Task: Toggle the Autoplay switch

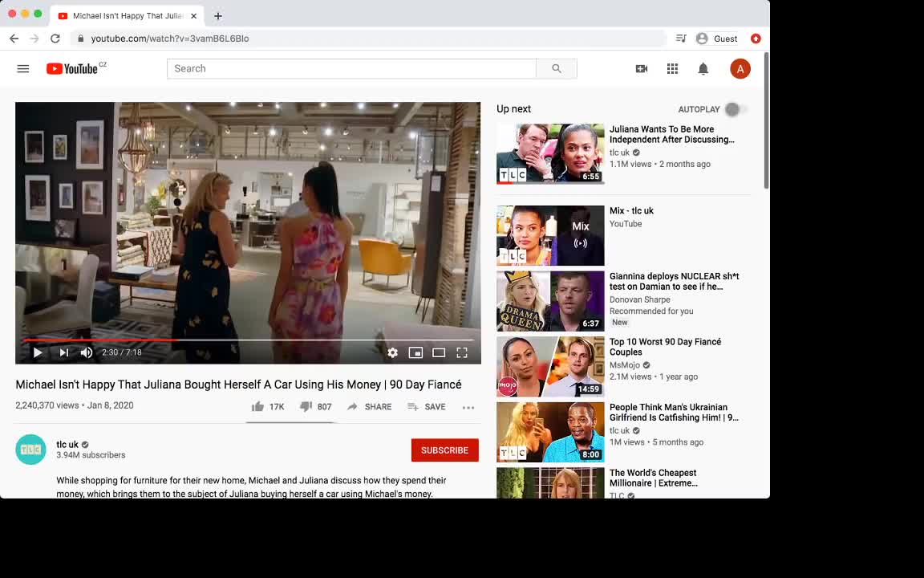Action: coord(735,109)
